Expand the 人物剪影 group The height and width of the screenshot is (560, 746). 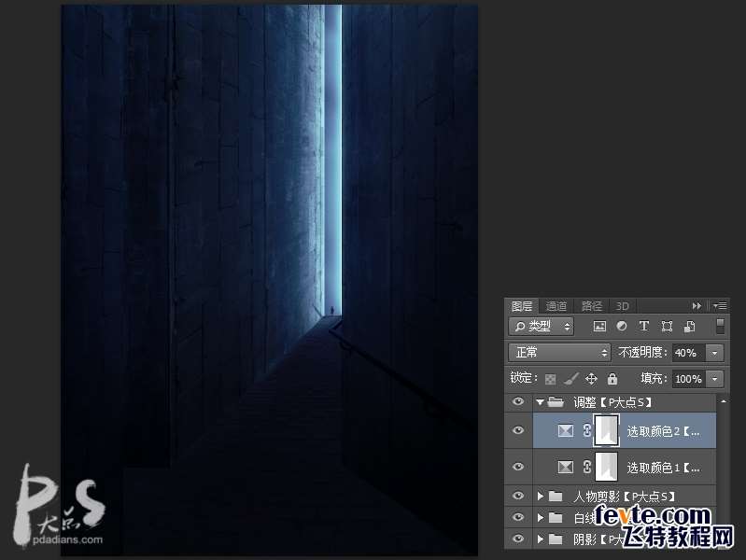pos(541,497)
